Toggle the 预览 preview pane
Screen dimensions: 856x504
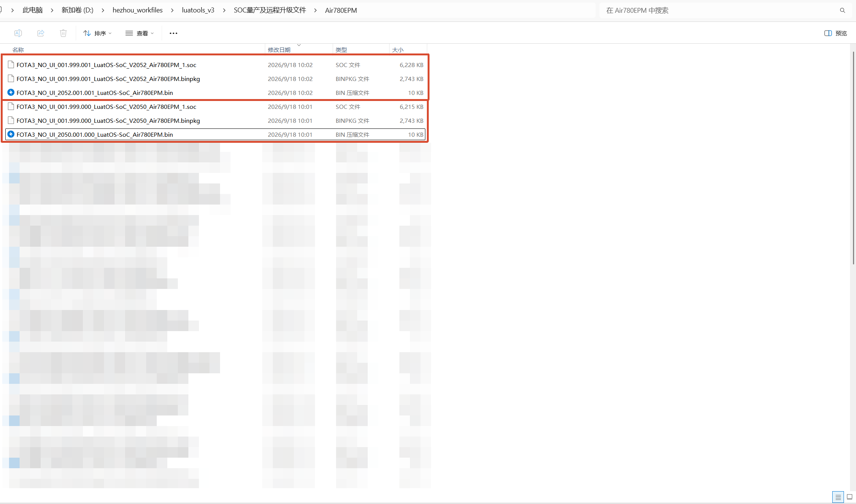click(835, 33)
